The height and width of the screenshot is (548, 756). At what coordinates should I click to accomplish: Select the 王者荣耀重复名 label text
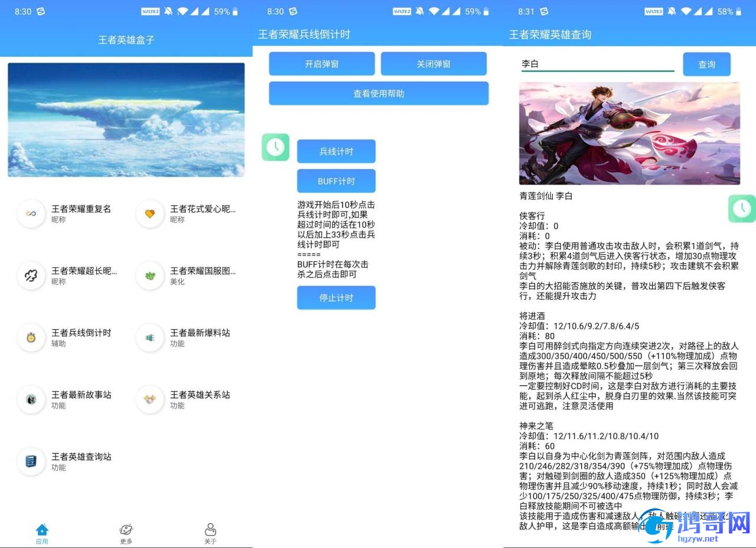click(x=82, y=209)
